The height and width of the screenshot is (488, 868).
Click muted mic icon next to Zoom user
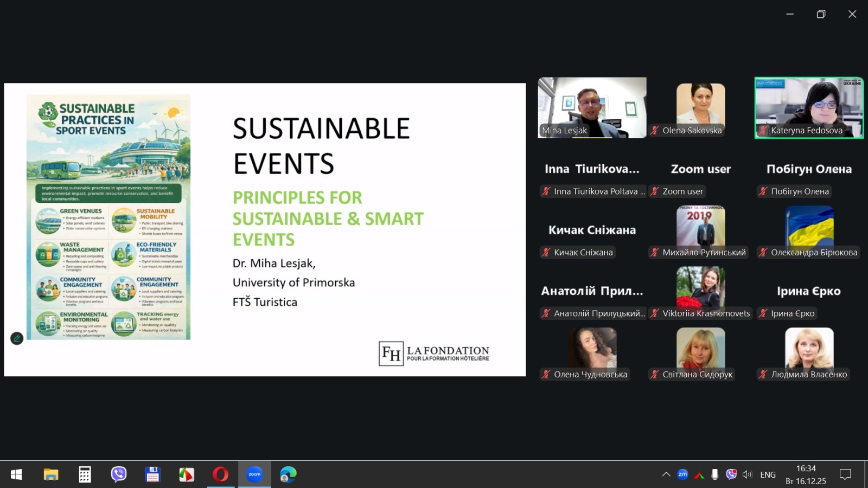click(655, 191)
